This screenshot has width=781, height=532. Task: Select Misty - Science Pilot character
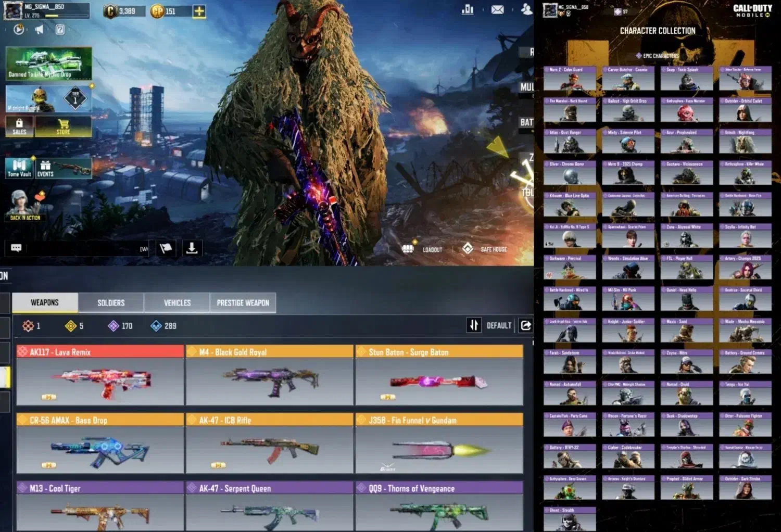628,142
